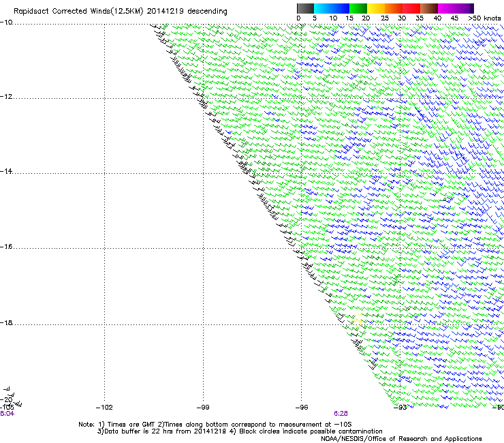This screenshot has height=443, width=504.
Task: Click the yellow wind barbs near -18 latitude
Action: point(358,320)
